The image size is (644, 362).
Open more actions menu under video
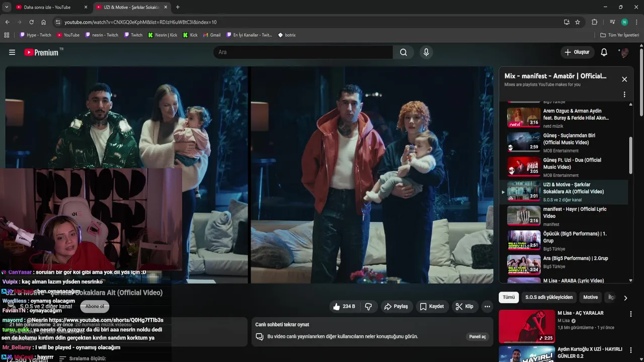pos(487,306)
